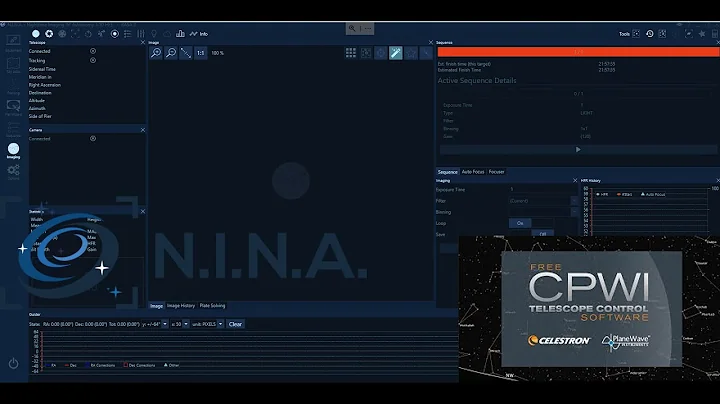Click the star icon in Tools bar
This screenshot has height=404, width=720.
[x=702, y=34]
